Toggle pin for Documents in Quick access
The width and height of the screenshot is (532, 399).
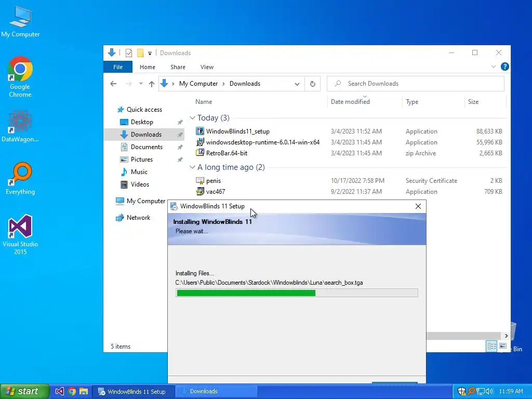(180, 147)
